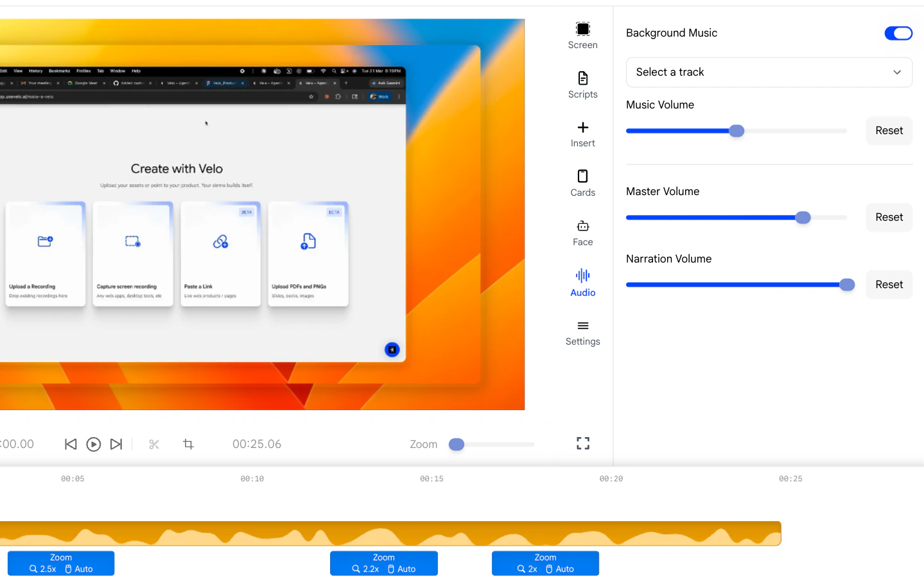Click the Upload PDFs and PNGs card in preview
Viewport: 924px width, 577px height.
pyautogui.click(x=308, y=254)
